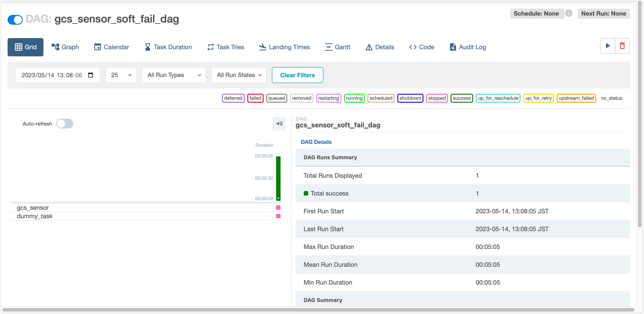Open the Task Tries tab
Image resolution: width=644 pixels, height=314 pixels.
226,47
